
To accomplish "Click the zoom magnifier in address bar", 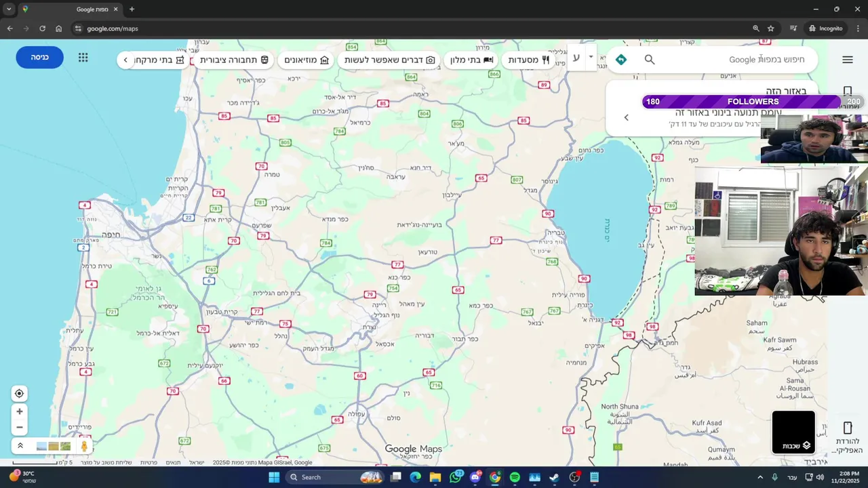I will coord(755,28).
